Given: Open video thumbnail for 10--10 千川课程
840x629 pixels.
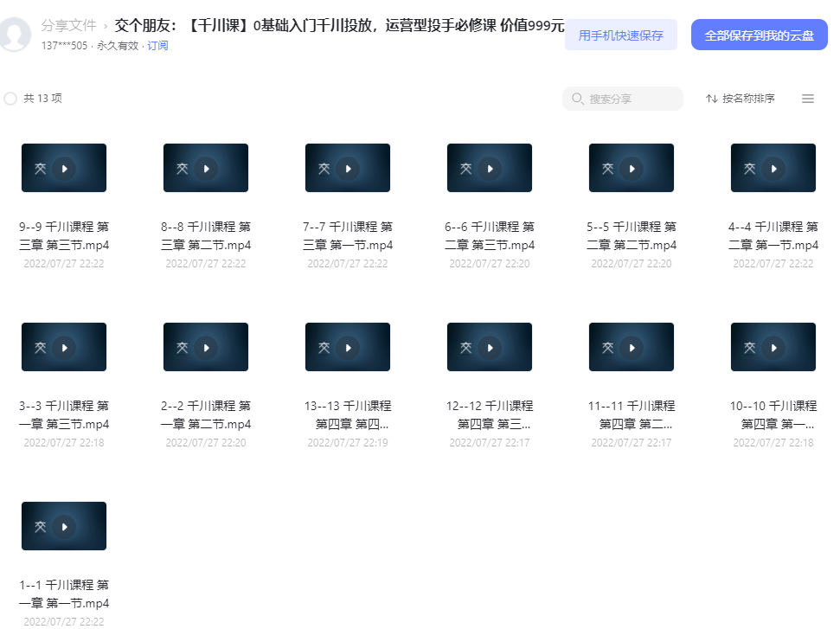Looking at the screenshot, I should pos(773,347).
